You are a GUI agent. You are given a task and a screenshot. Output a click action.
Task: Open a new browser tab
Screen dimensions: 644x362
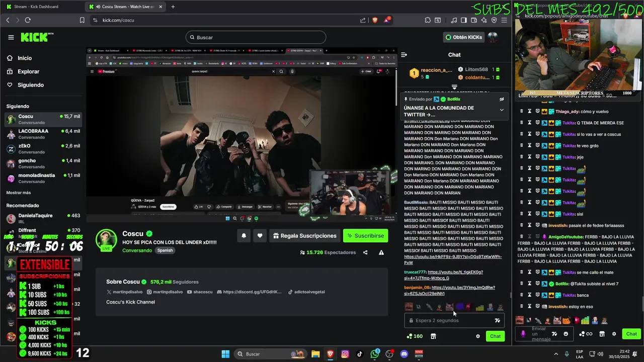pos(173,7)
